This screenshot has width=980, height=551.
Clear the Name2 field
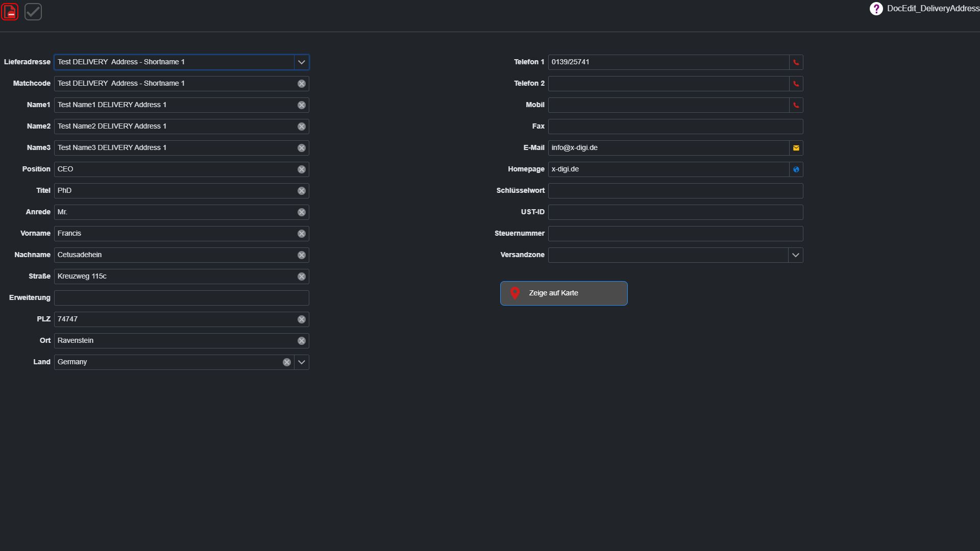coord(302,127)
